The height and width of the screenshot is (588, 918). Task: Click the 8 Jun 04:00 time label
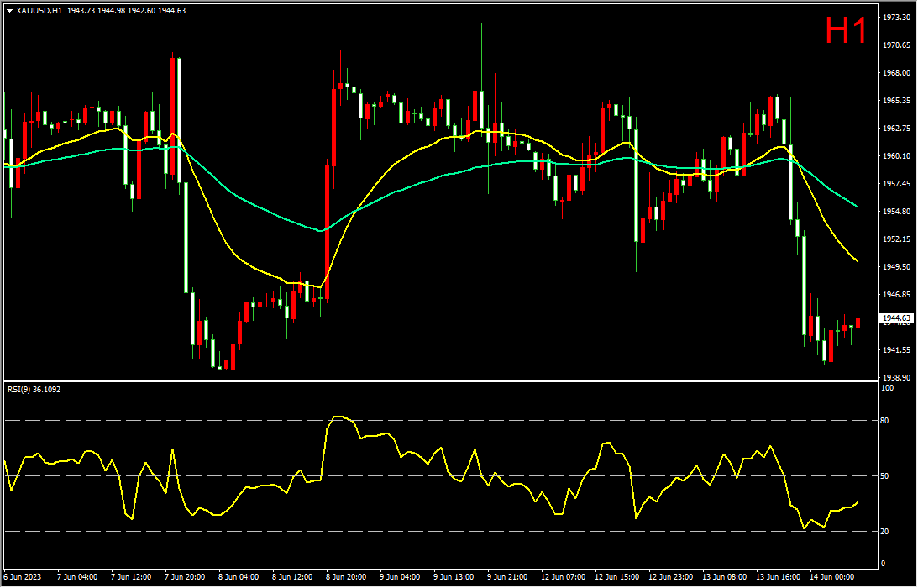click(239, 577)
